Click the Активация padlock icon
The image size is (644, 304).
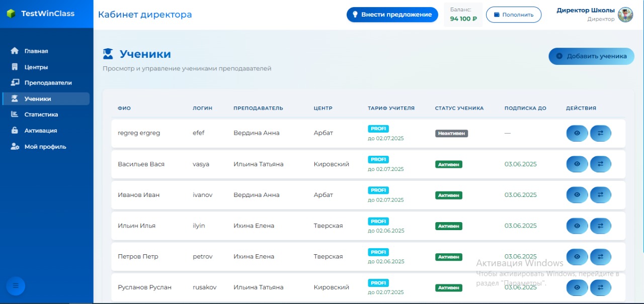click(14, 130)
